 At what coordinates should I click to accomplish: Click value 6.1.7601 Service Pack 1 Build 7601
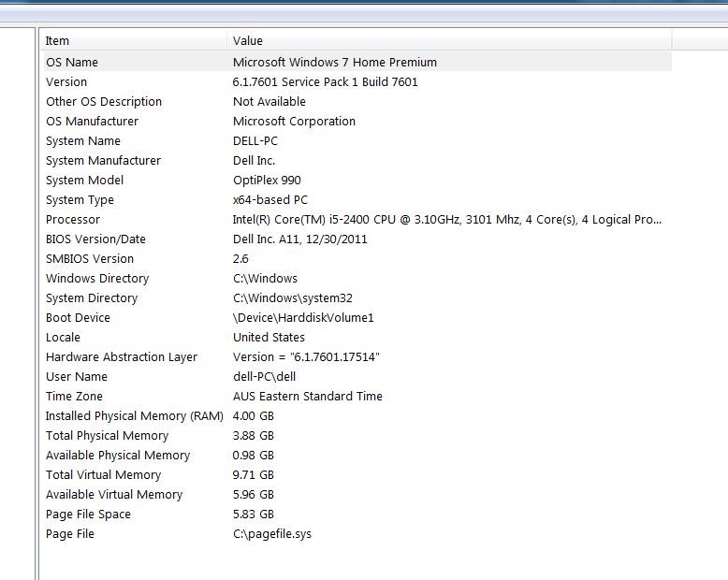click(325, 82)
